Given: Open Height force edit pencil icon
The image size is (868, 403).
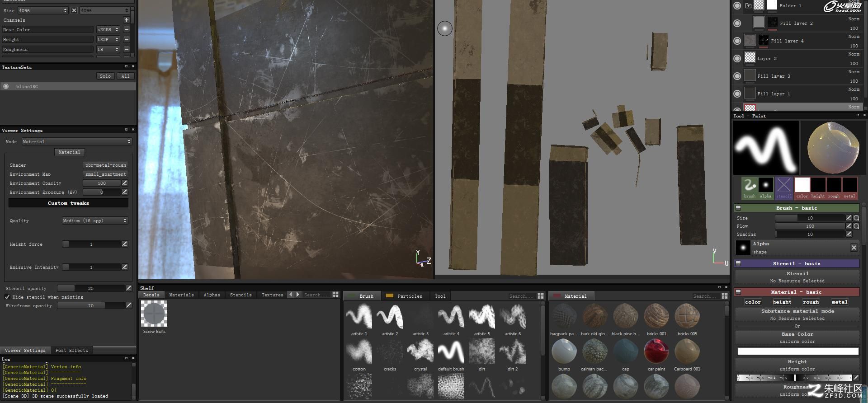Looking at the screenshot, I should 125,244.
